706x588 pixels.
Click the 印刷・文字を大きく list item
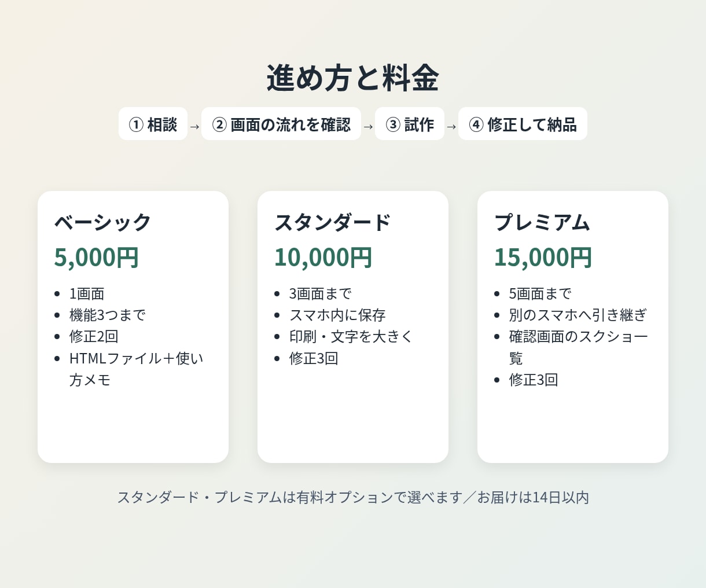[351, 337]
